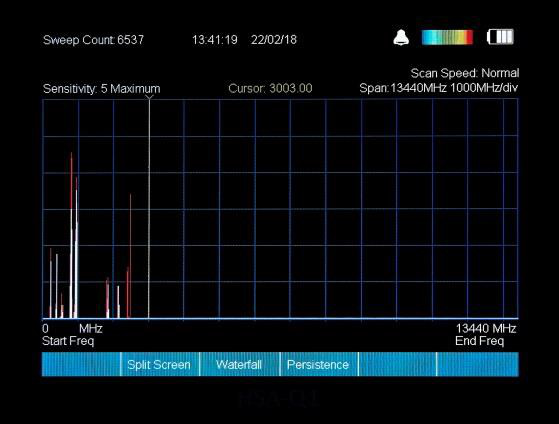Click the Scan Speed: Normal label
Screen dimensions: 559x424
pos(465,73)
